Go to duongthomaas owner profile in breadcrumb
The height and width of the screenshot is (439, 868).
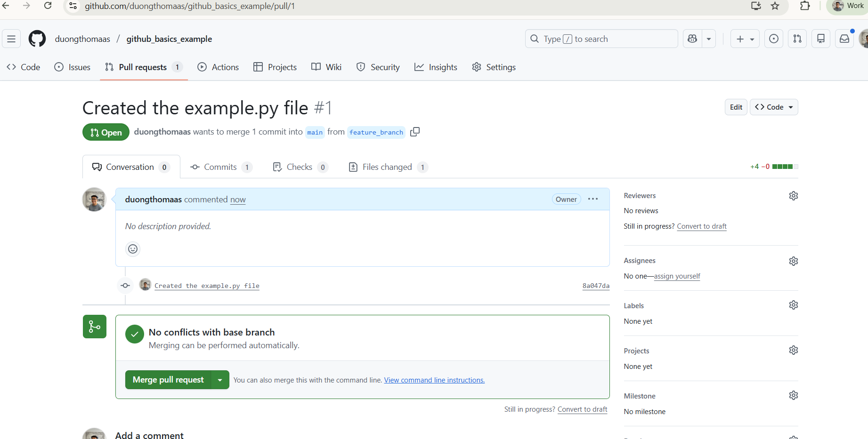pyautogui.click(x=82, y=39)
